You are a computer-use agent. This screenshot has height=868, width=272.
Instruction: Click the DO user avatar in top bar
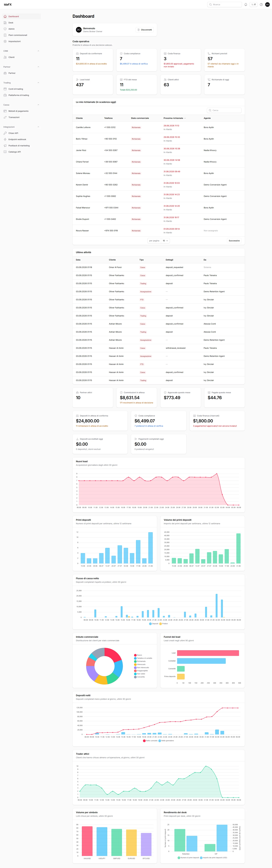coord(268,5)
